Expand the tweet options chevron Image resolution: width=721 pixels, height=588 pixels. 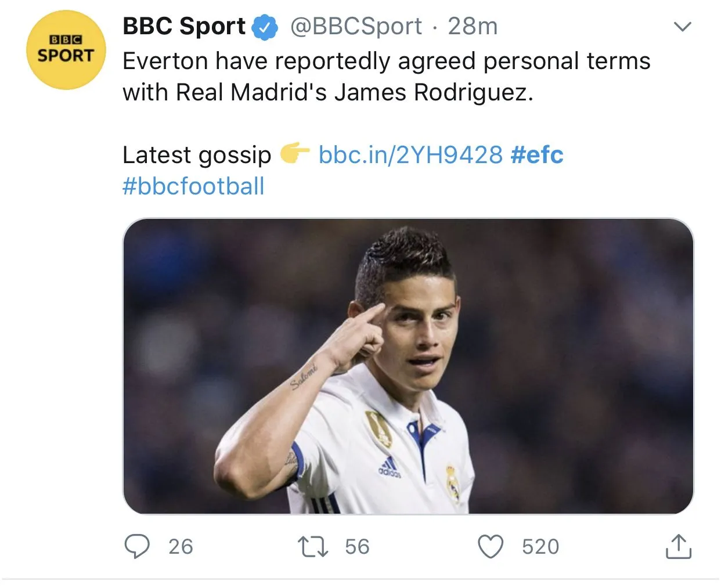pyautogui.click(x=682, y=27)
